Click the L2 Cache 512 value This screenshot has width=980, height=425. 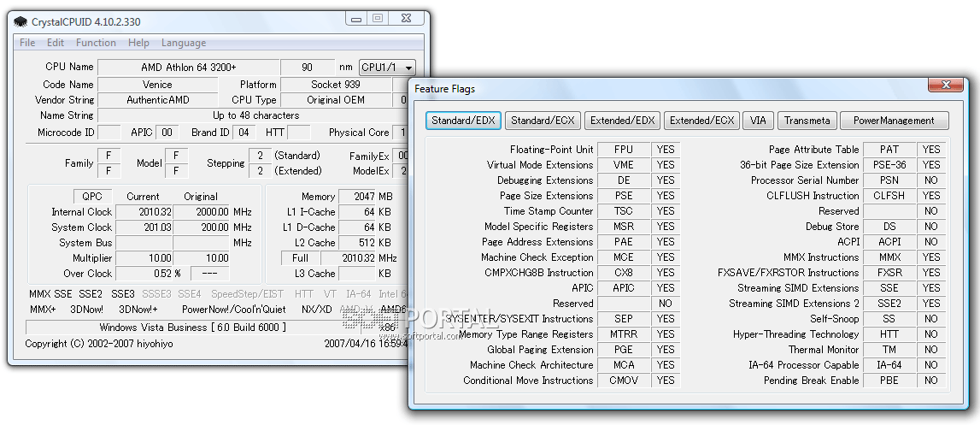click(357, 243)
